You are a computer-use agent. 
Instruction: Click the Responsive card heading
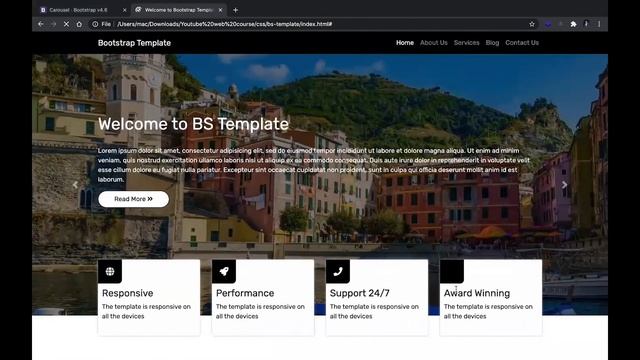click(x=127, y=293)
